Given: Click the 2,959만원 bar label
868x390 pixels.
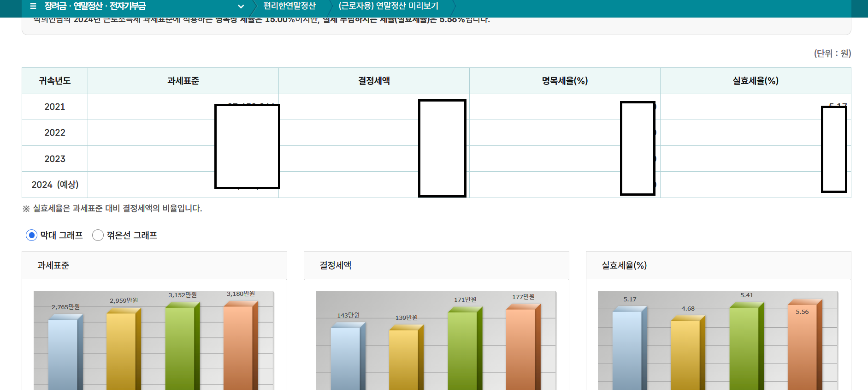Looking at the screenshot, I should 124,300.
